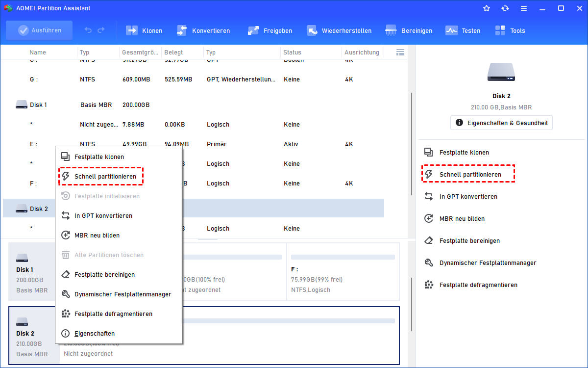Click Festplatte klonen in right panel
Viewport: 588px width, 368px height.
(x=464, y=153)
